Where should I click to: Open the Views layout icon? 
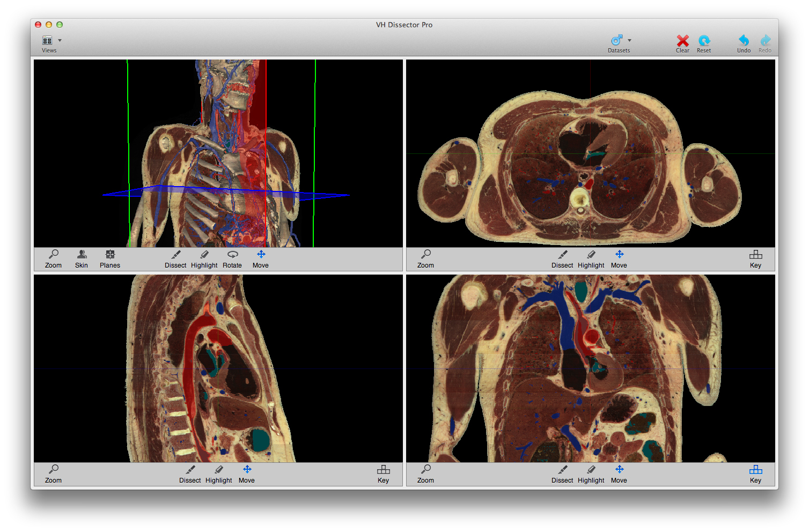pyautogui.click(x=47, y=40)
